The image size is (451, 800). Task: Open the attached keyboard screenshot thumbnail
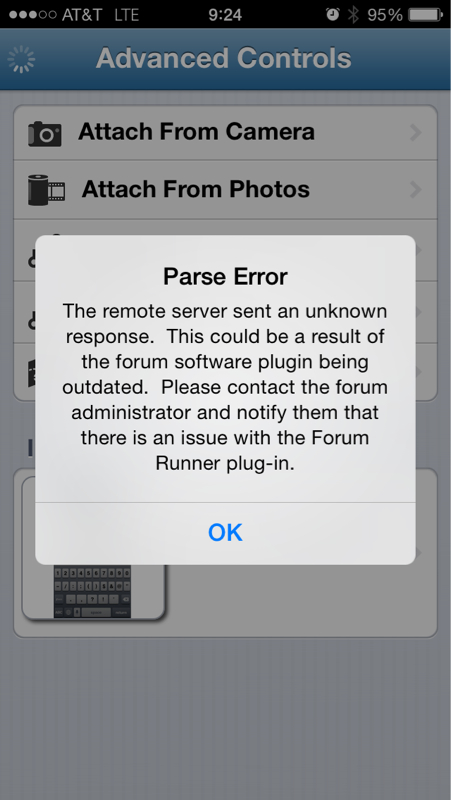click(x=93, y=548)
